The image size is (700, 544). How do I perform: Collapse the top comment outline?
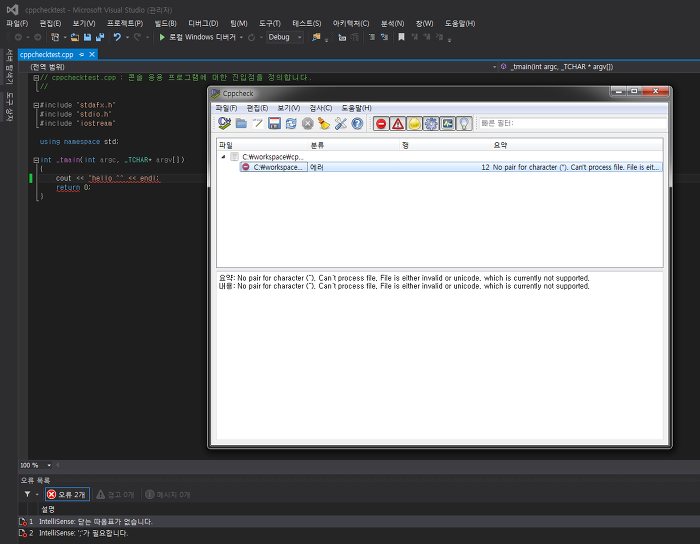point(36,78)
